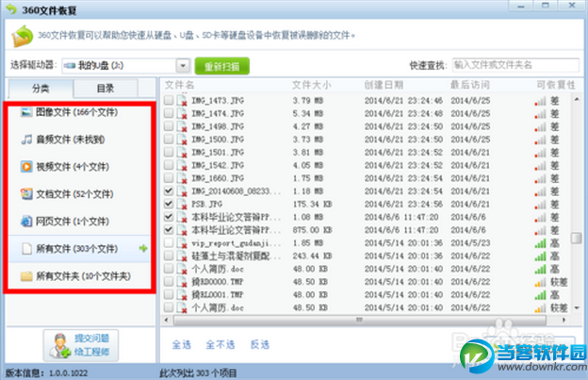Click the 重新扫描 rescan button
This screenshot has height=380, width=588.
click(222, 66)
